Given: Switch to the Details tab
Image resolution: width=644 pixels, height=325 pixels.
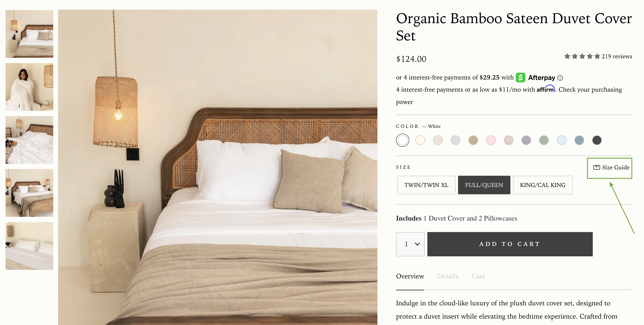Looking at the screenshot, I should (x=447, y=276).
